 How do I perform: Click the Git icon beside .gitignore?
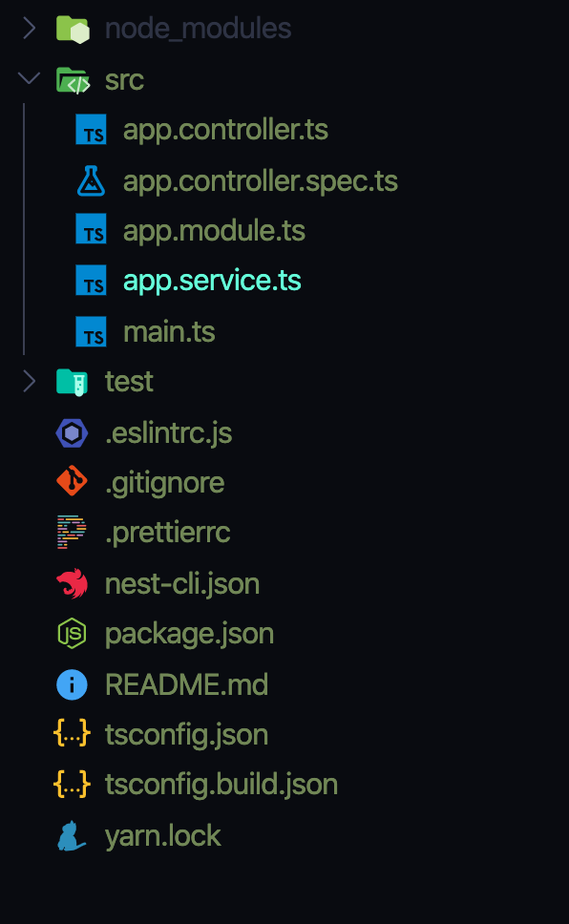tap(71, 482)
